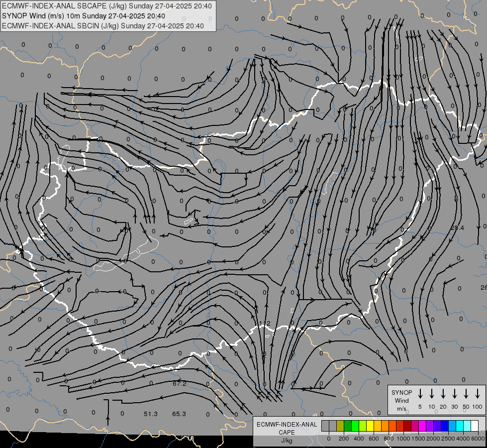Click the 400 tick label on CAPE scale

point(359,439)
